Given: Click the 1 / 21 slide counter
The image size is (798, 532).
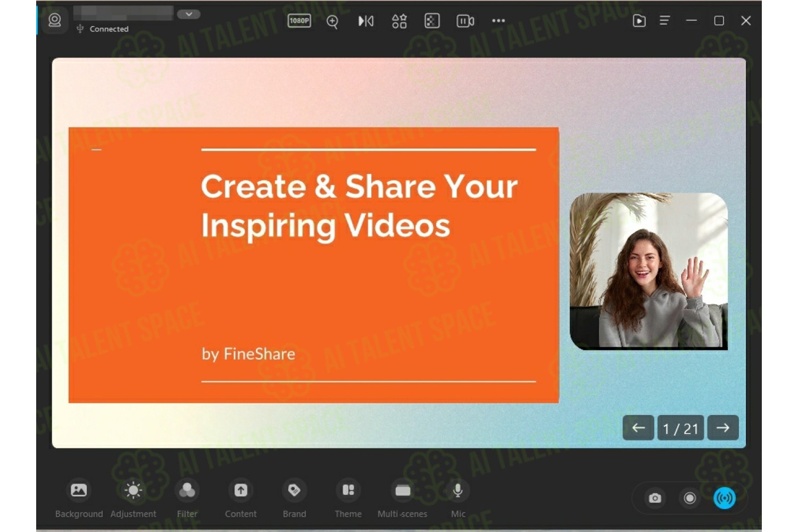Looking at the screenshot, I should (x=680, y=428).
